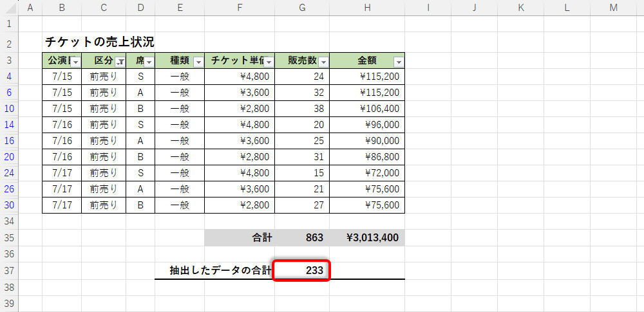Select column I header
This screenshot has height=312, width=644.
pos(428,7)
